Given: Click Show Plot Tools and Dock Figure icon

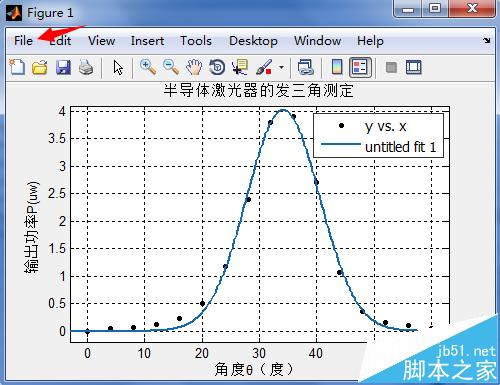Looking at the screenshot, I should (x=414, y=67).
